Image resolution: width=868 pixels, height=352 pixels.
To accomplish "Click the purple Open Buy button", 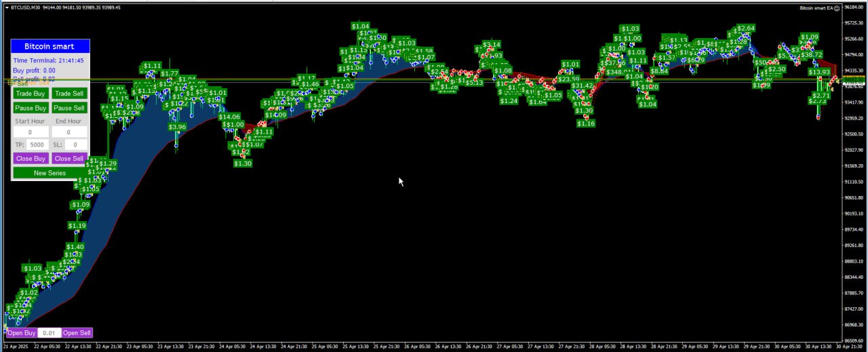I will (21, 333).
